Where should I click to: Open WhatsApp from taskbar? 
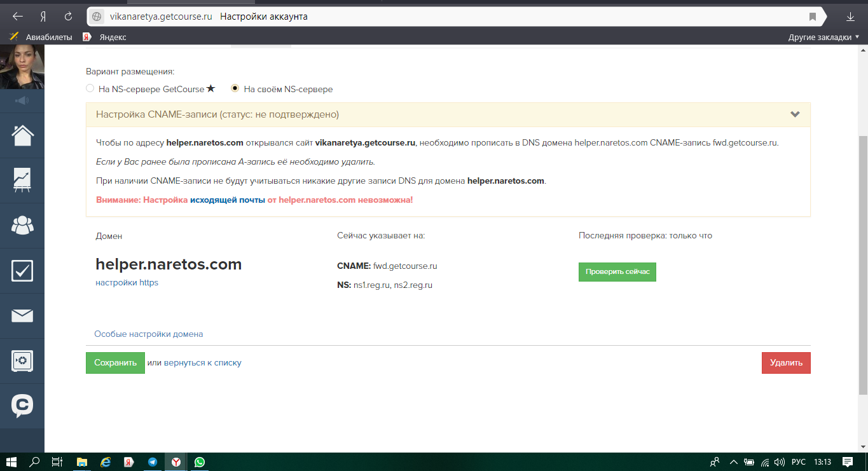[x=200, y=462]
